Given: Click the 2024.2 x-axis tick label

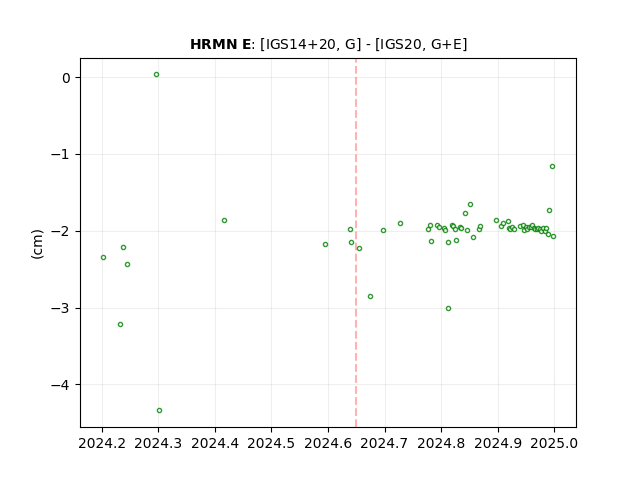Looking at the screenshot, I should pos(102,443).
